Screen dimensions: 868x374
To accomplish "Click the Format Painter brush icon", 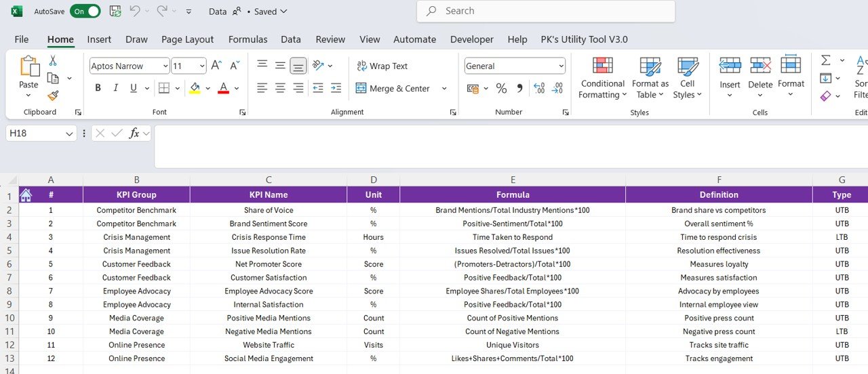I will coord(53,96).
